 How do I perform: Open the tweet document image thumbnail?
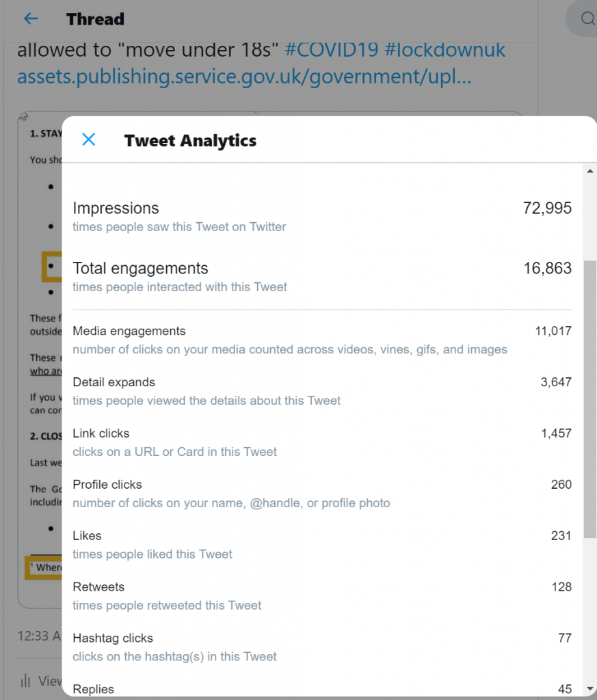point(39,360)
